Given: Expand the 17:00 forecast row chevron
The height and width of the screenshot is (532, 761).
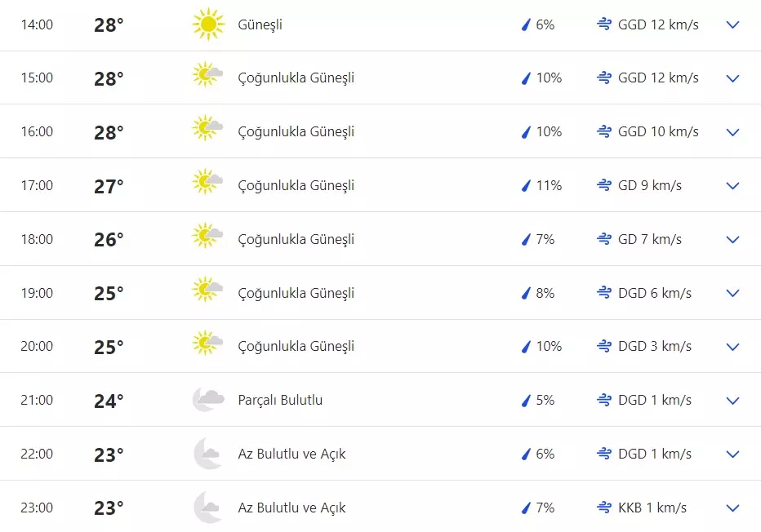Looking at the screenshot, I should pos(732,186).
